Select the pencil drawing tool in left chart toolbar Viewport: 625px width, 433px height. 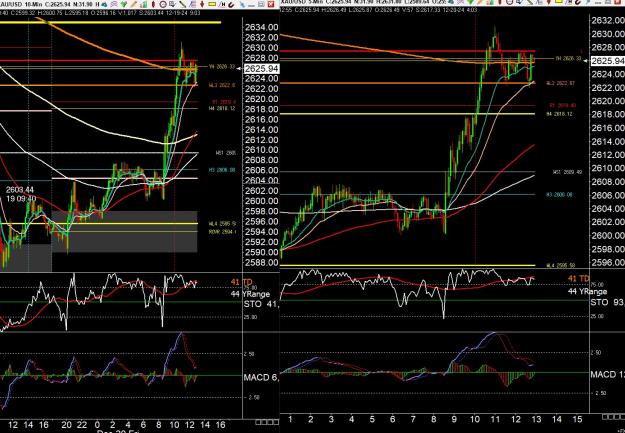click(x=133, y=4)
